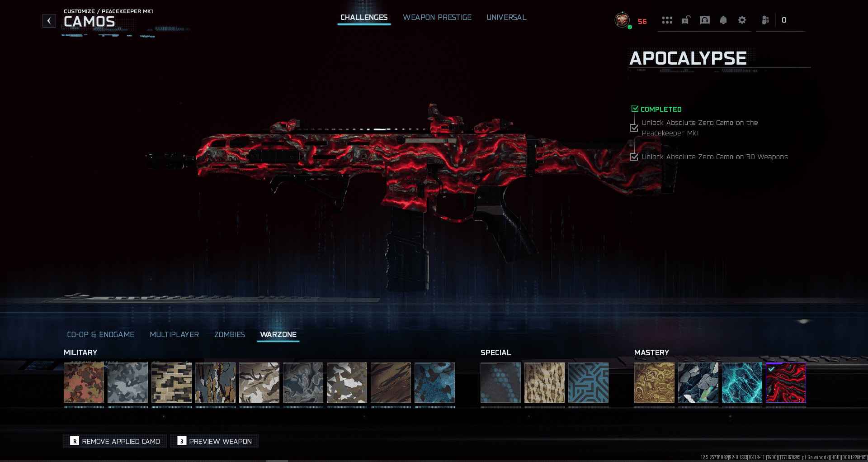Select the gray woodland Military camo

pos(127,383)
